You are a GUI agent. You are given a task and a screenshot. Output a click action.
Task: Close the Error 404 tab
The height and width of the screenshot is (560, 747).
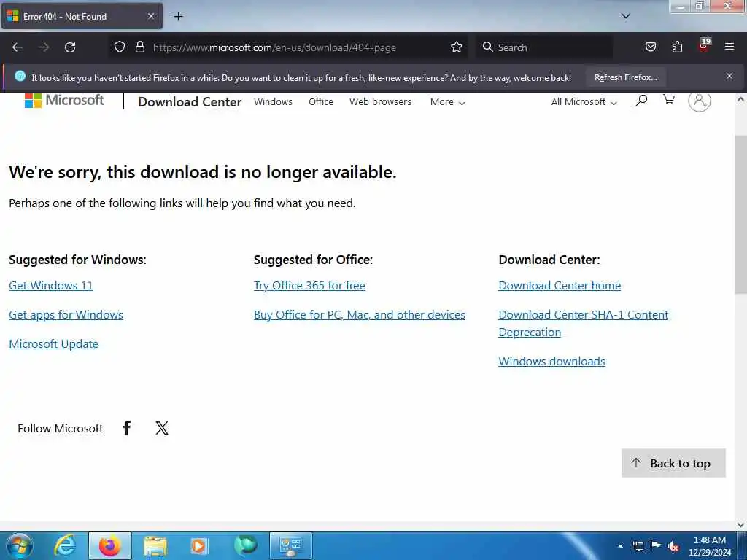coord(150,16)
